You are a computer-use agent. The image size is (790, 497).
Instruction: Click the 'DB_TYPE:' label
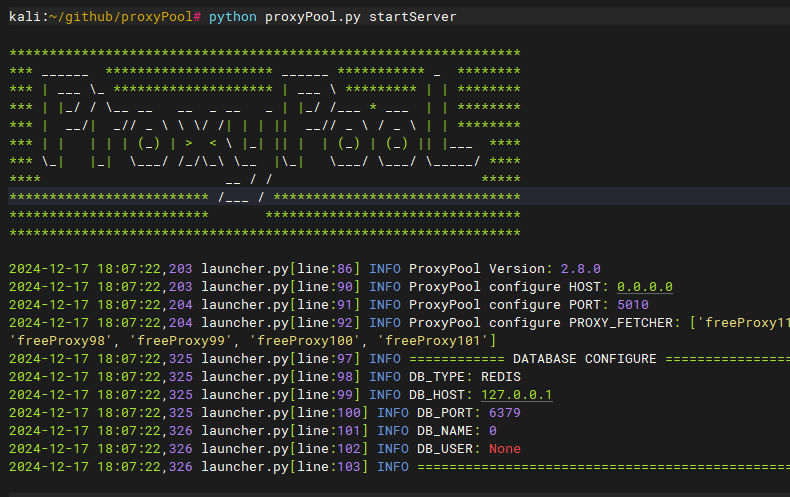coord(441,377)
